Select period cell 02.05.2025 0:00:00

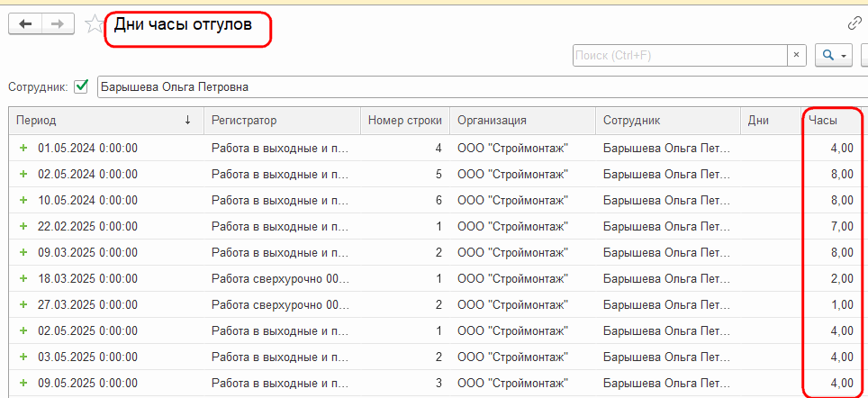[87, 330]
